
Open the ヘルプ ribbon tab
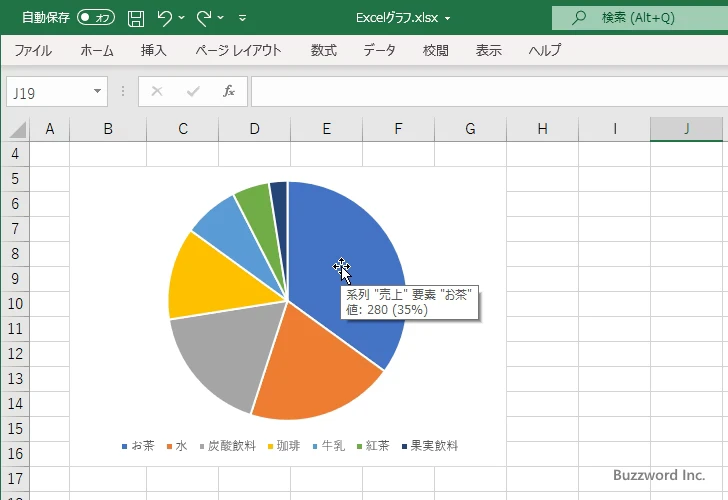[545, 50]
